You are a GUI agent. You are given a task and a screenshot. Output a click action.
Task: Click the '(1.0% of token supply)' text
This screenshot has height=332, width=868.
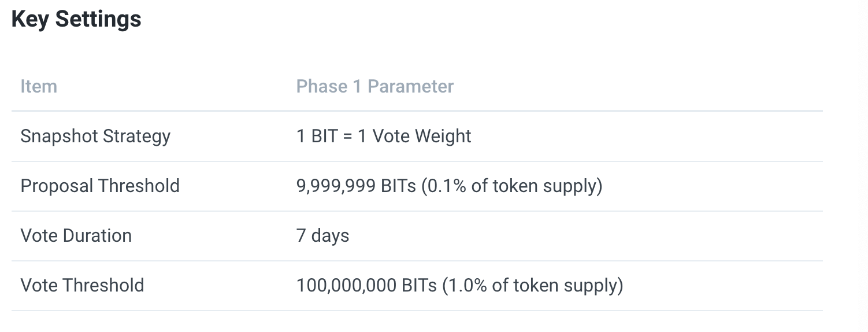point(532,286)
